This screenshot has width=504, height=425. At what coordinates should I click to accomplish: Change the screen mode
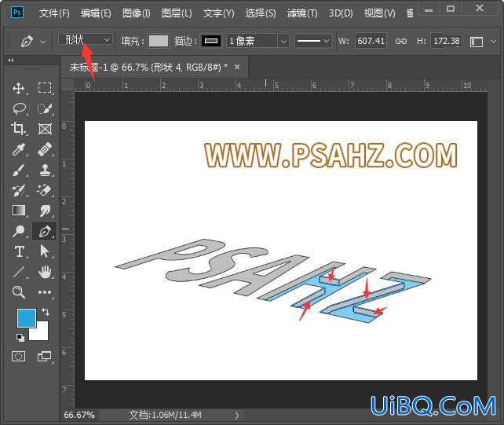44,356
